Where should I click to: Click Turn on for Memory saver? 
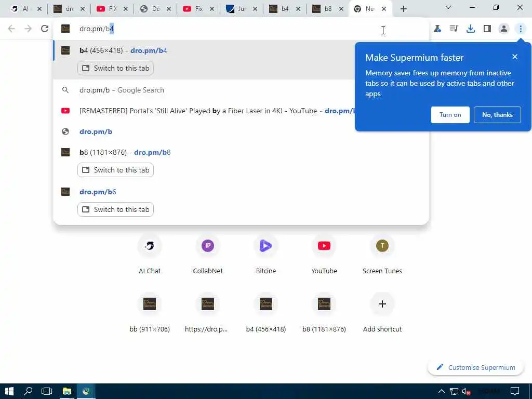tap(450, 115)
